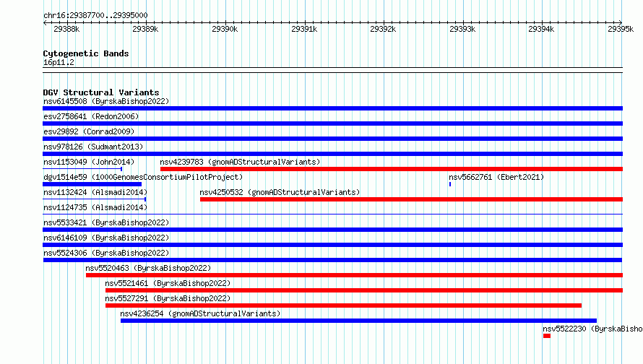The width and height of the screenshot is (643, 364).
Task: Click the red bar of nsv5527291
Action: coord(344,305)
